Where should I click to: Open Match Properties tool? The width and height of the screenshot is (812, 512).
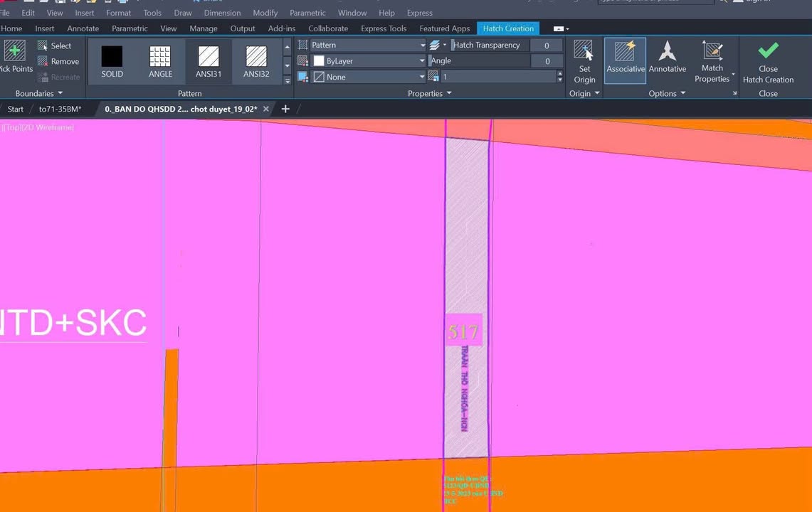coord(712,61)
